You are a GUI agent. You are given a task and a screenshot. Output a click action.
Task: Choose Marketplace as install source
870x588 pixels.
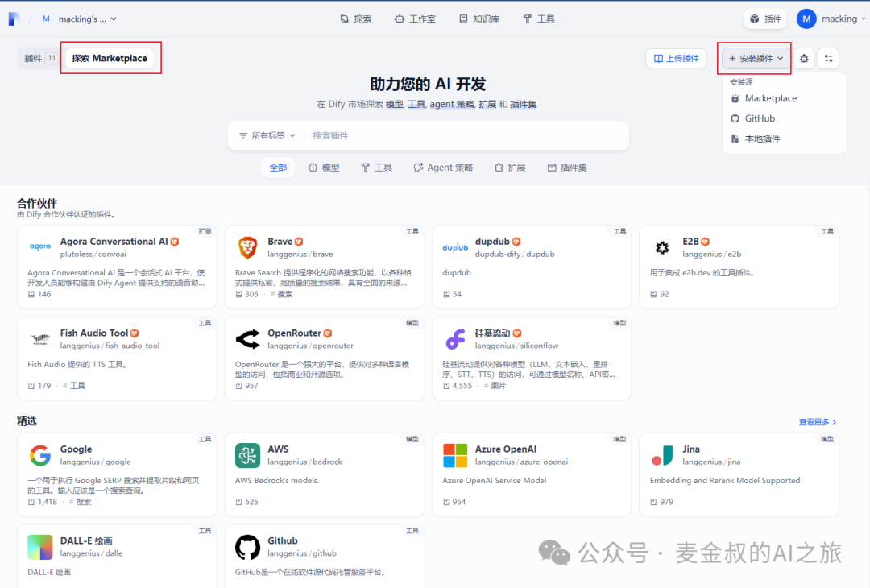(x=784, y=98)
